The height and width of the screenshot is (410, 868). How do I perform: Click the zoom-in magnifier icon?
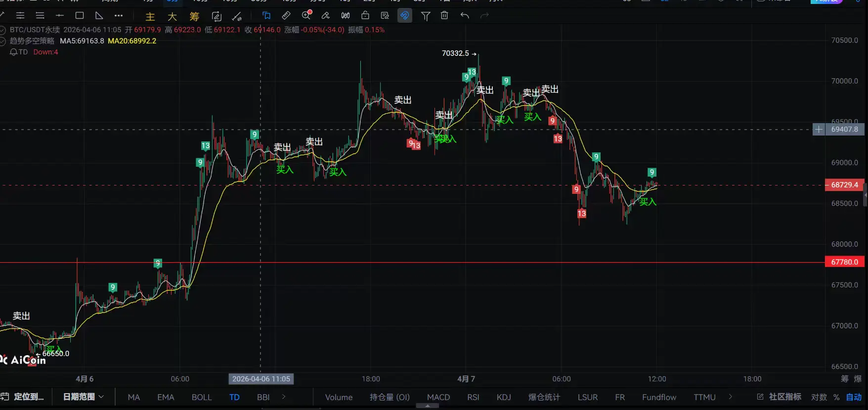click(306, 15)
